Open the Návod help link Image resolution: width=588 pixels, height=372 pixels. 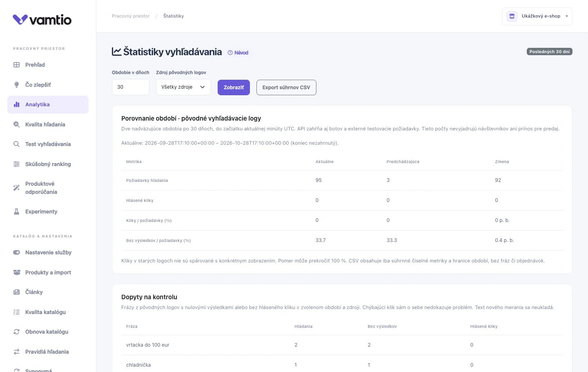tap(238, 53)
